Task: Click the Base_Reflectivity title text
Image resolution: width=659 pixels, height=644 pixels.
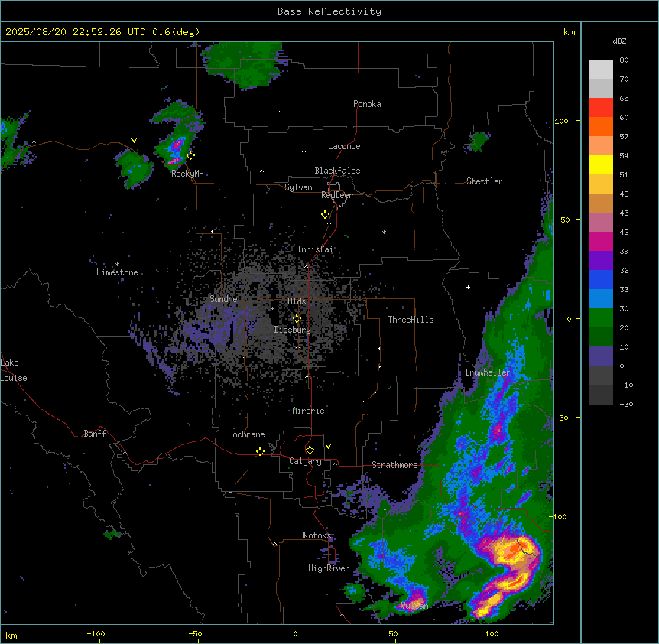Action: point(329,11)
